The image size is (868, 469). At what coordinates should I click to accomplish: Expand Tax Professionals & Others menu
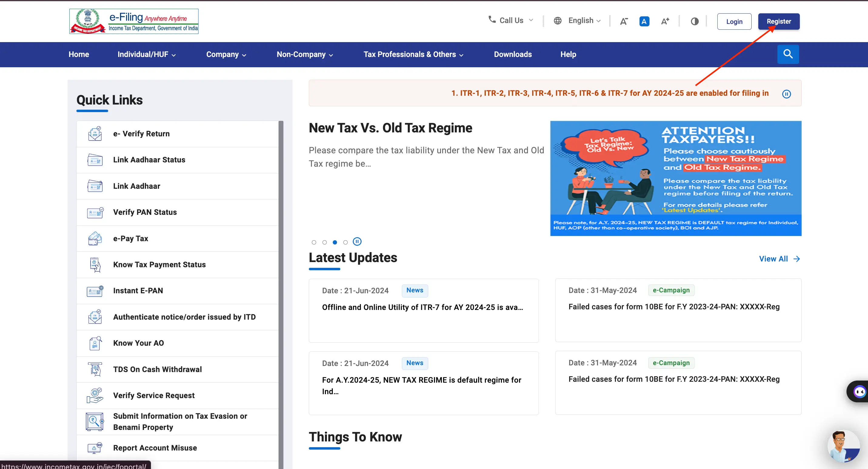point(413,54)
